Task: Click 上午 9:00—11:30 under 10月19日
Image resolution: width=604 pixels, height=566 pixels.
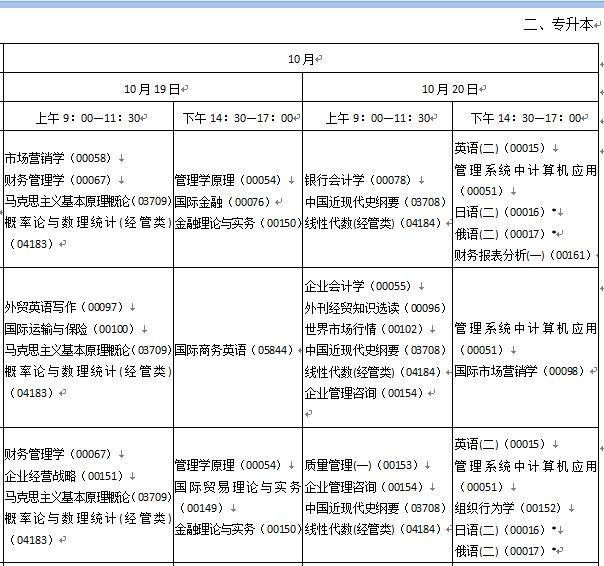Action: (x=86, y=118)
